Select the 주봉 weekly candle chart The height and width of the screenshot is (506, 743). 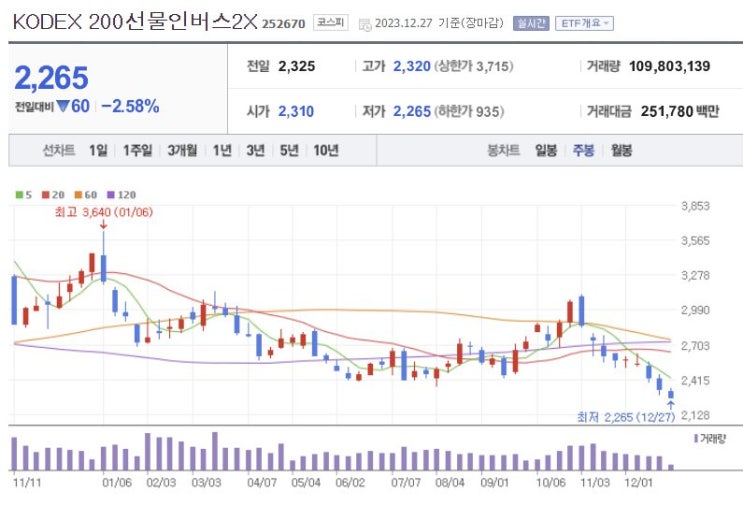coord(583,151)
